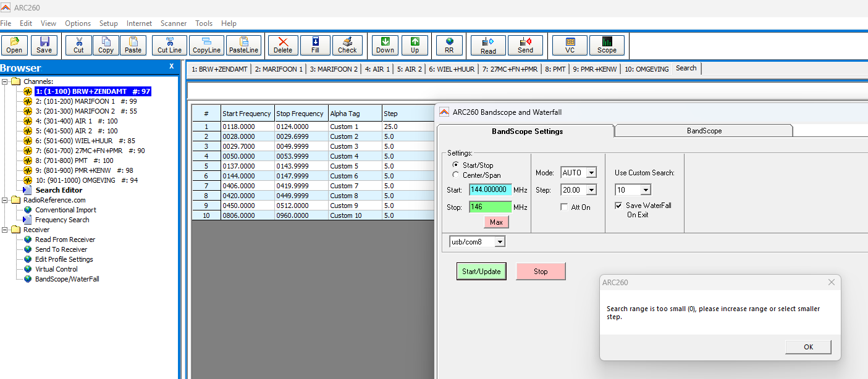Switch to the 2: MARIFOON 1 tab
This screenshot has height=379, width=868.
pyautogui.click(x=279, y=69)
